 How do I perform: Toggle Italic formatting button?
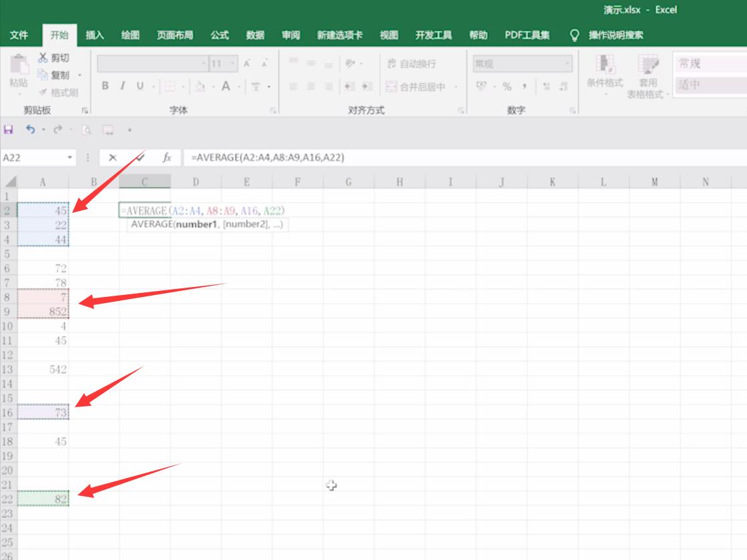point(122,85)
